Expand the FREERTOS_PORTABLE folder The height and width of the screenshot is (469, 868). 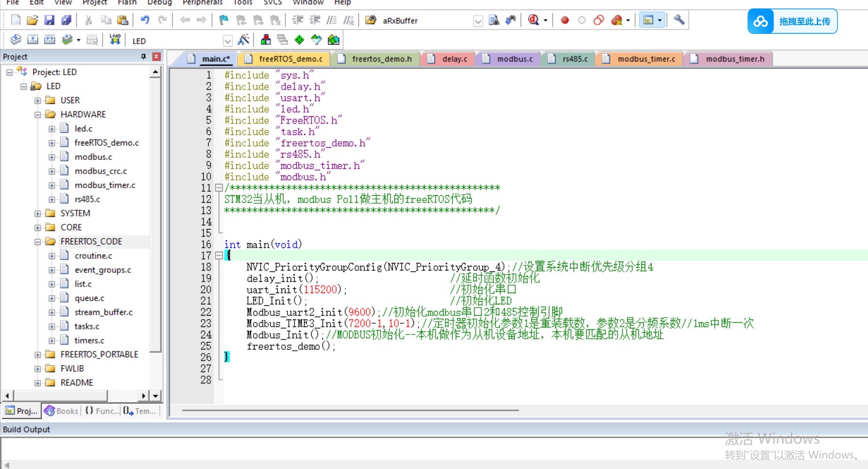[38, 355]
